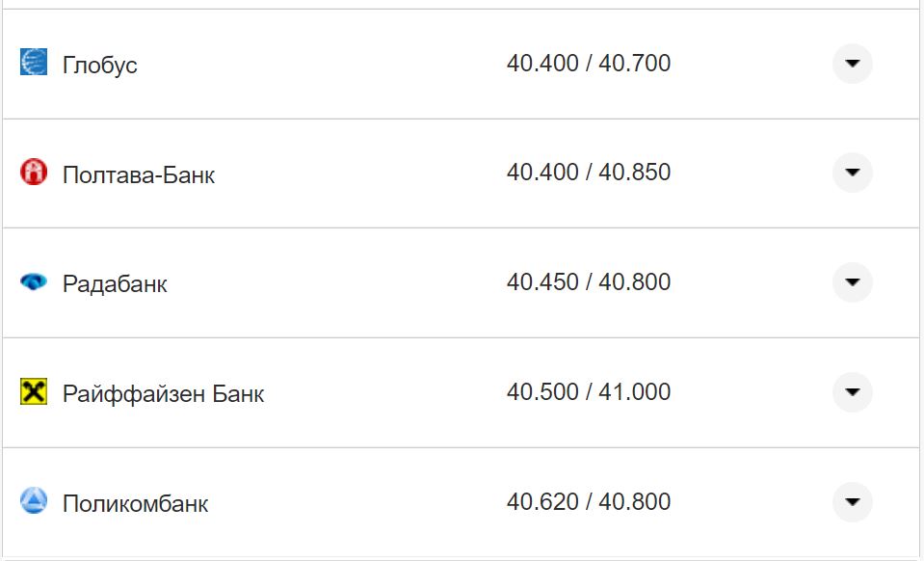Click the yellow Райффайзен Банк logo

[34, 392]
